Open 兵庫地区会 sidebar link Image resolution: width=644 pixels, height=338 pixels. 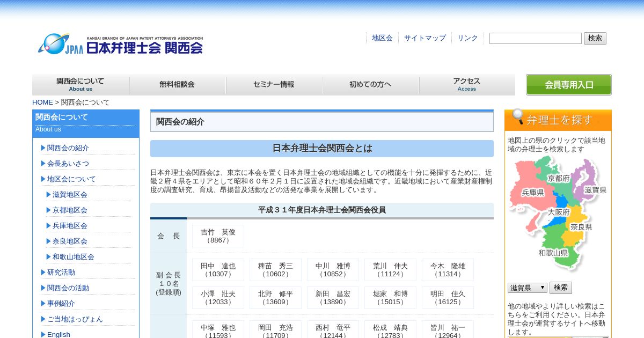coord(70,225)
